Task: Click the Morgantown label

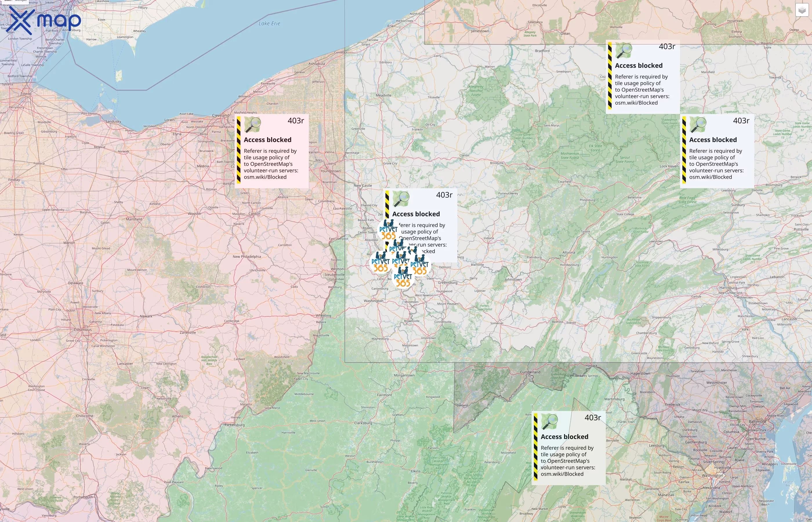Action: pyautogui.click(x=404, y=375)
